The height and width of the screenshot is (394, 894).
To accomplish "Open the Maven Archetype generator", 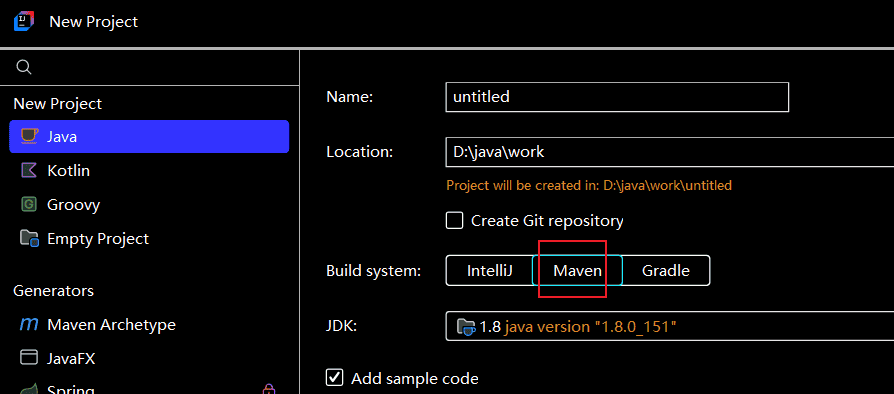I will point(149,325).
